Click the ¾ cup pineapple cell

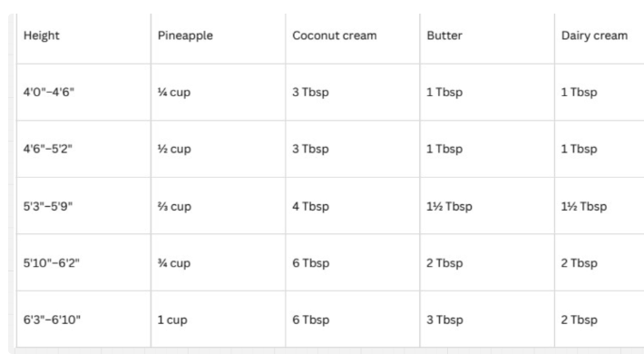(218, 262)
